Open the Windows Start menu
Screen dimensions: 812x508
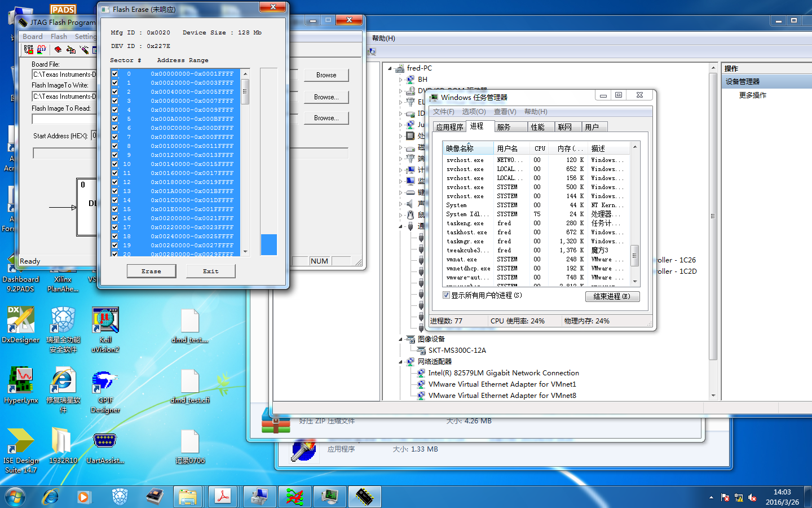click(15, 497)
